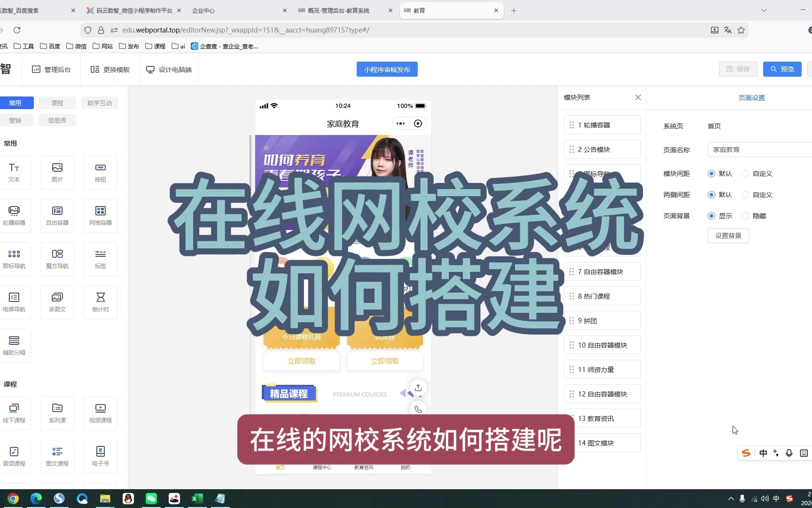Add the 网格容器 grid container component
812x508 pixels.
point(101,215)
